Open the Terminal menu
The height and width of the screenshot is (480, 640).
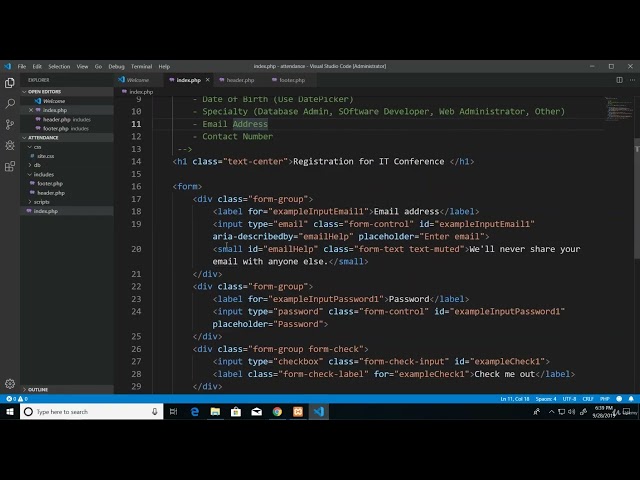(x=141, y=67)
